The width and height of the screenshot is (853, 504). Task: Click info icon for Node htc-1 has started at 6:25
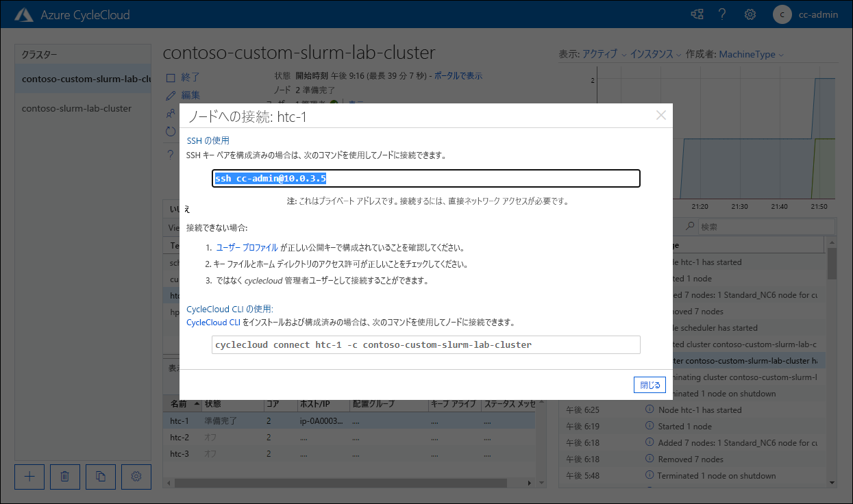coord(650,410)
